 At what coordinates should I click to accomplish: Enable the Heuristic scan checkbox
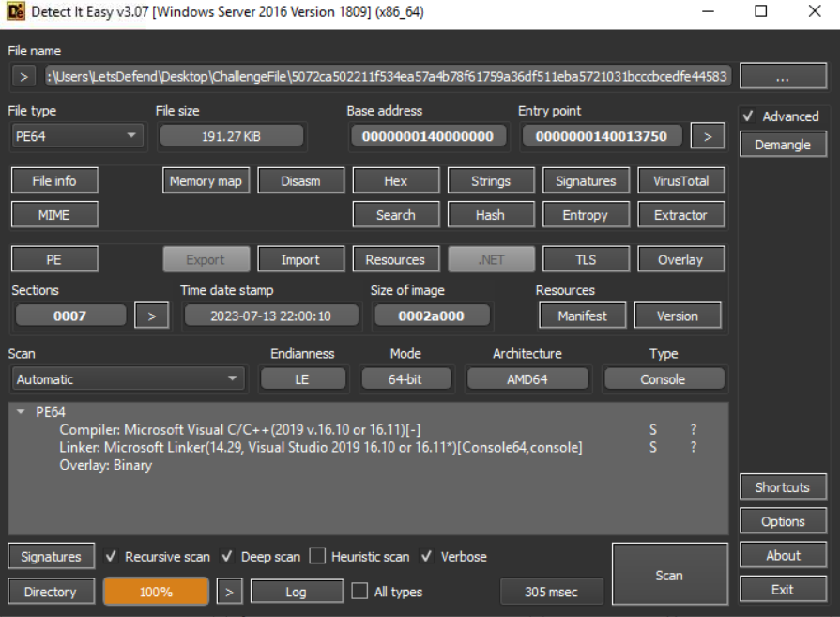click(x=317, y=556)
